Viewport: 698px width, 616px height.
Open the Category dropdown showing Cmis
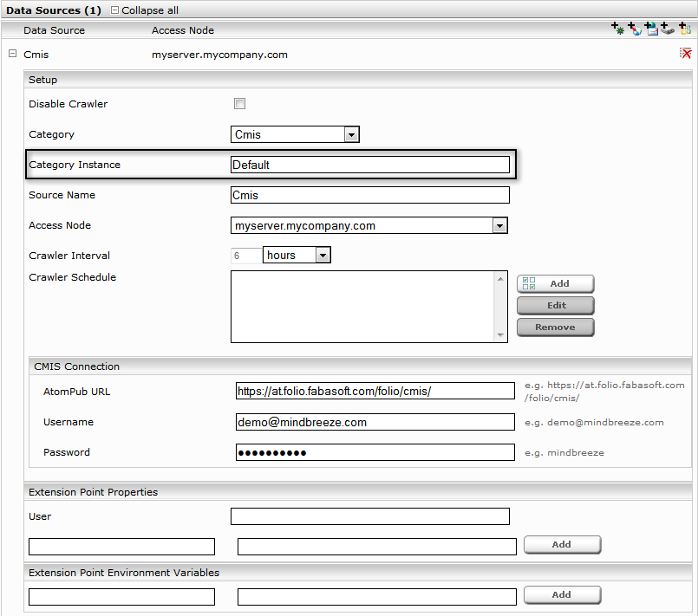click(x=351, y=134)
